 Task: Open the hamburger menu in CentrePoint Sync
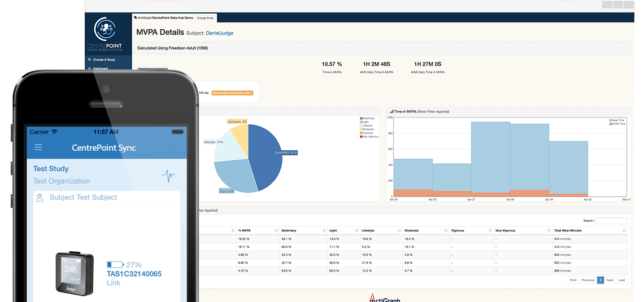coord(38,147)
